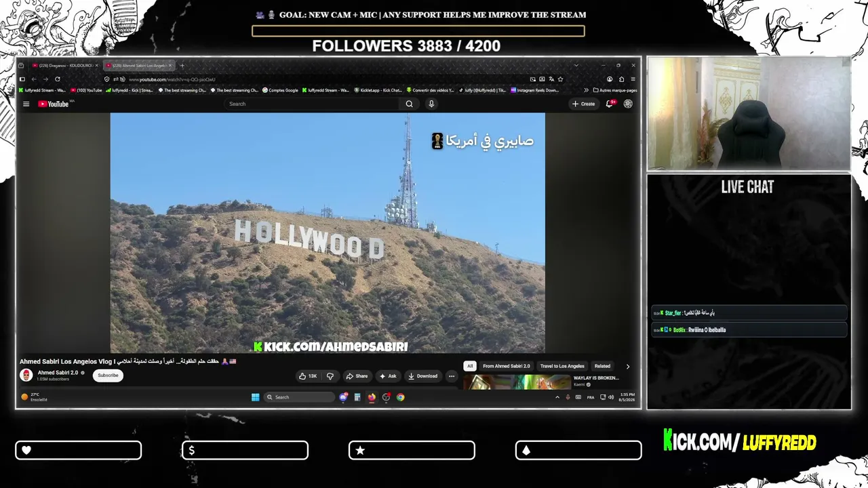Select the All filter chip
Image resolution: width=868 pixels, height=488 pixels.
point(469,366)
